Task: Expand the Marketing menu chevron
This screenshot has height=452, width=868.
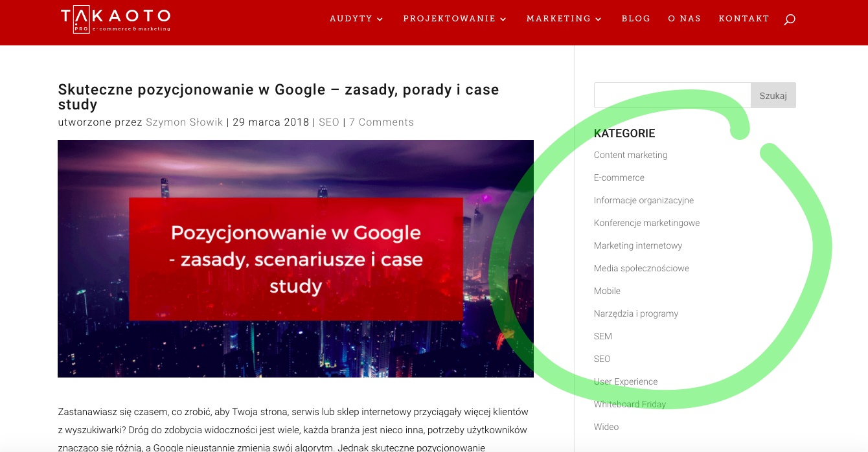Action: coord(599,19)
